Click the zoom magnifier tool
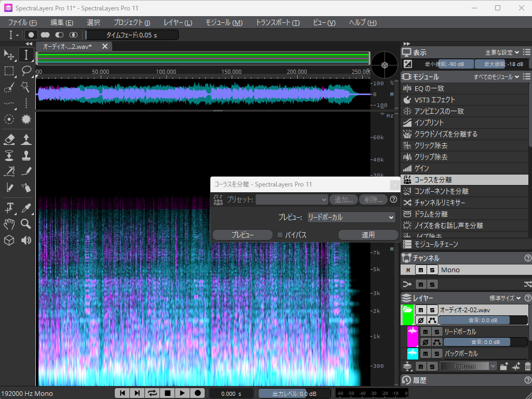 pos(26,224)
